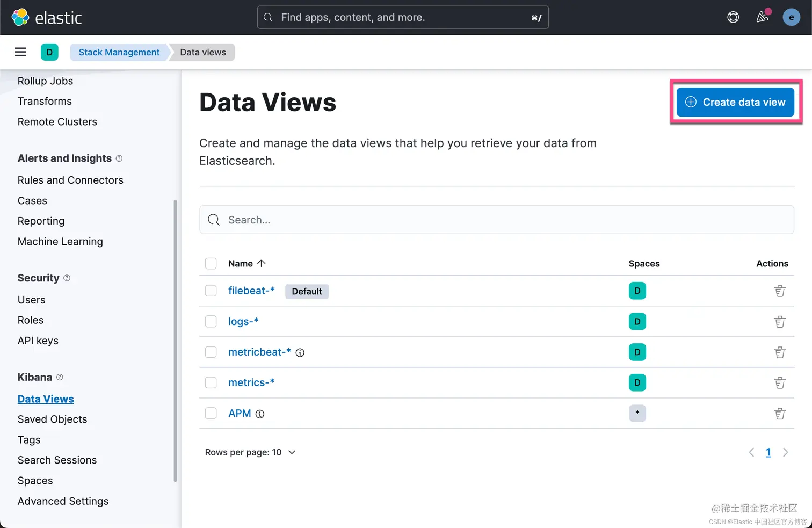Open Rows per page dropdown

(250, 452)
